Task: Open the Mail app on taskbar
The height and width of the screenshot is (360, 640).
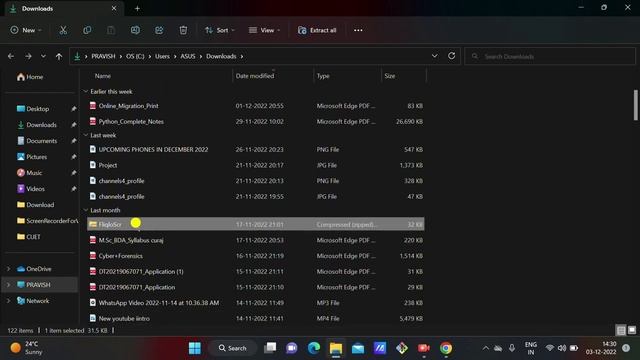Action: (x=358, y=348)
